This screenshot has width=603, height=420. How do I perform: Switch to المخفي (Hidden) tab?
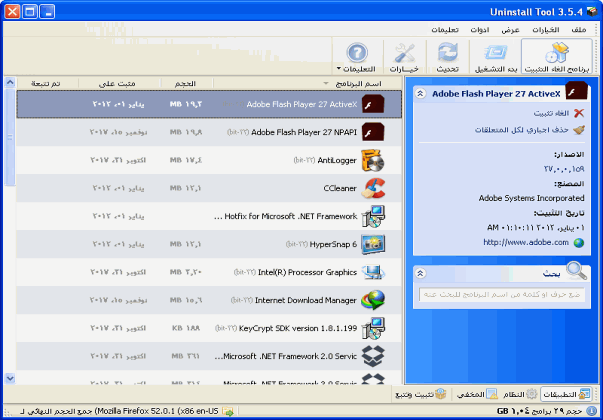[x=477, y=394]
